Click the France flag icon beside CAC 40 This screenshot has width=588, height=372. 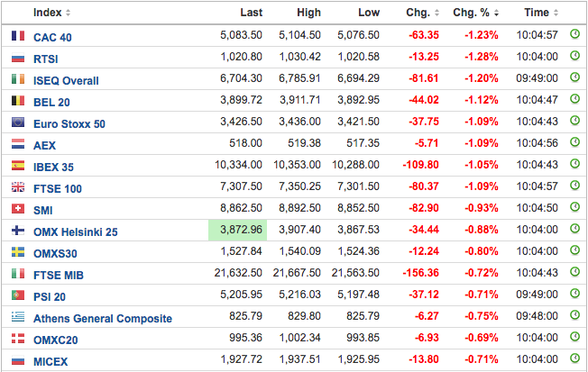(17, 36)
